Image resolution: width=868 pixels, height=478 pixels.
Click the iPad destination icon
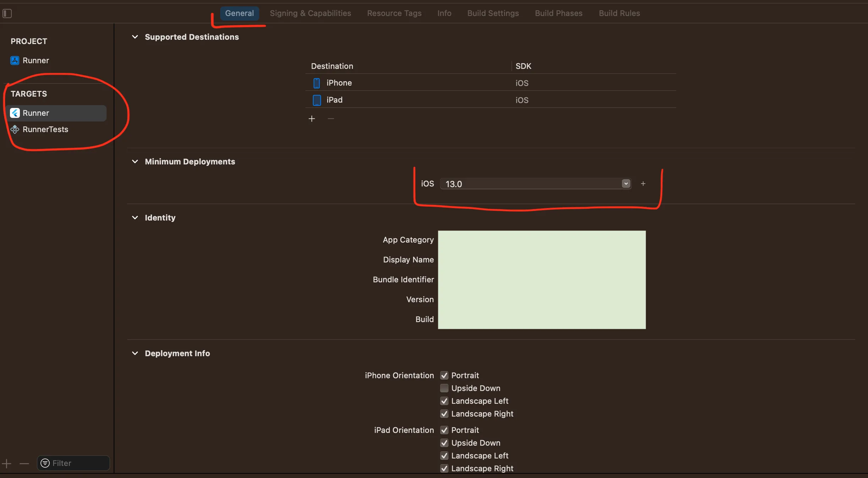(316, 100)
